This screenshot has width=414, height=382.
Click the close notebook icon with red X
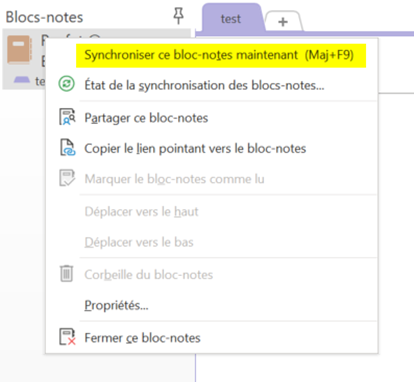click(67, 337)
